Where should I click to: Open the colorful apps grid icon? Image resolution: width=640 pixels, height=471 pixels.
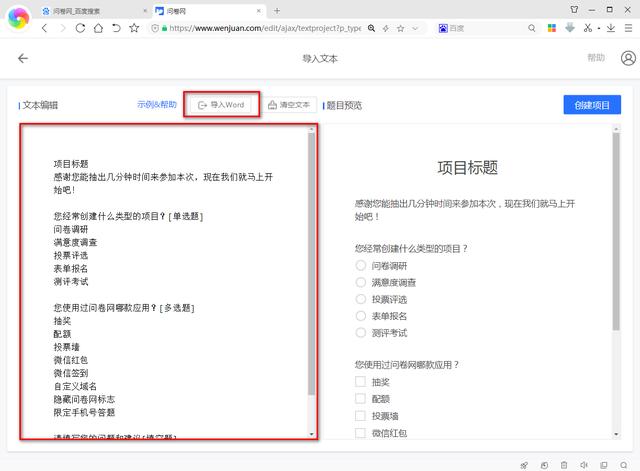(552, 28)
